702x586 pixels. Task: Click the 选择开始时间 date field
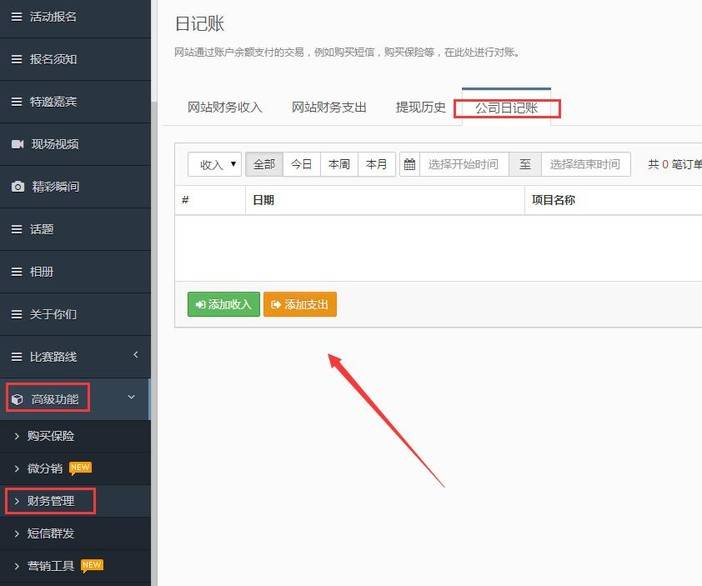coord(463,165)
